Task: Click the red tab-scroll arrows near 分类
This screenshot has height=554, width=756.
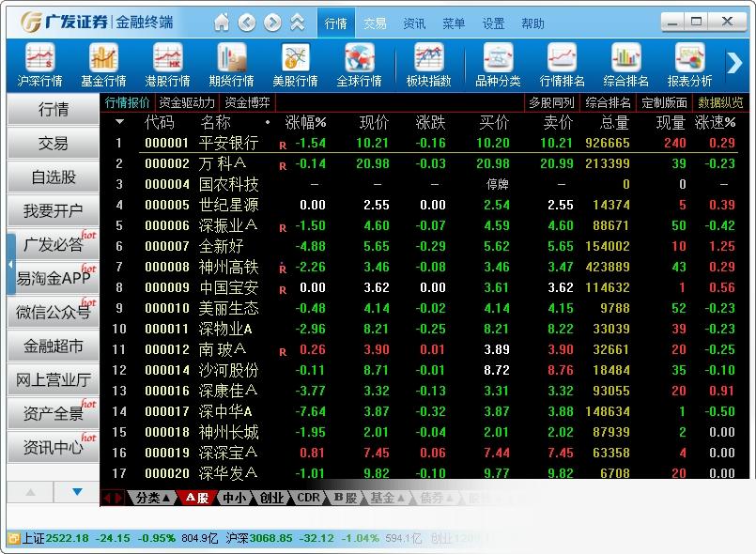Action: pyautogui.click(x=114, y=498)
